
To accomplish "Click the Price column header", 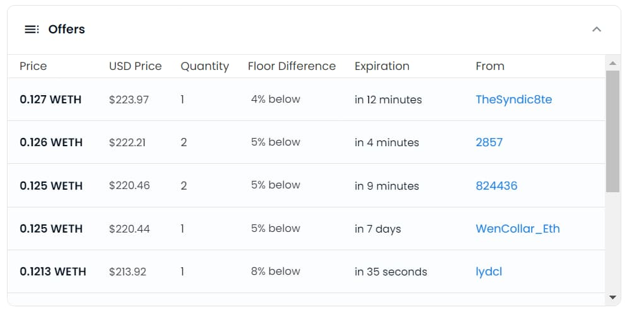I will (x=33, y=66).
